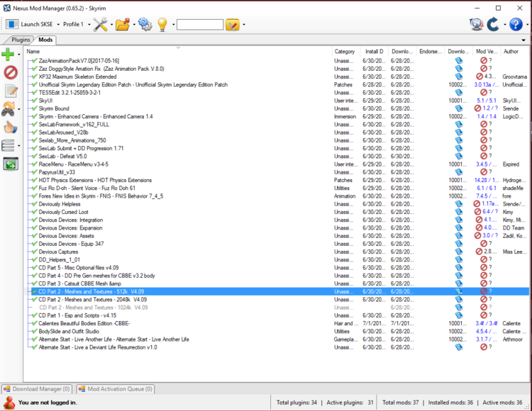Screen dimensions: 532x411
Task: Toggle checkmark for BodySlide and Outfit Studio
Action: coord(34,332)
